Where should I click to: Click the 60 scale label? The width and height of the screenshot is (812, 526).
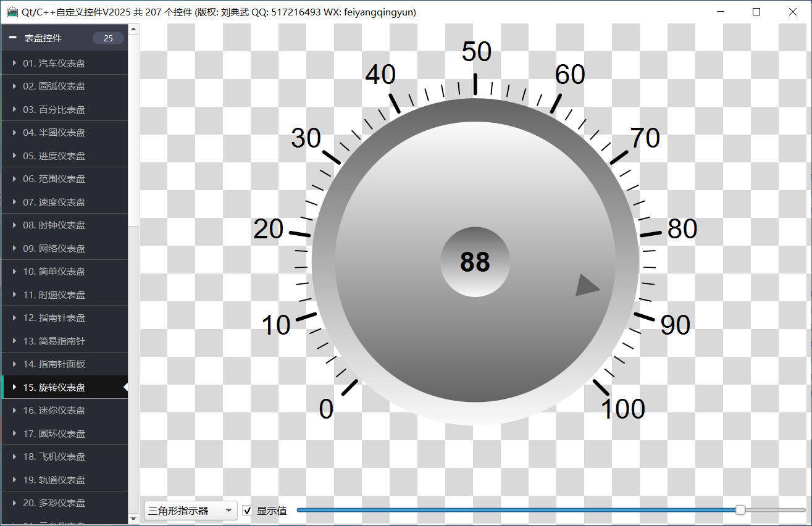pos(570,75)
